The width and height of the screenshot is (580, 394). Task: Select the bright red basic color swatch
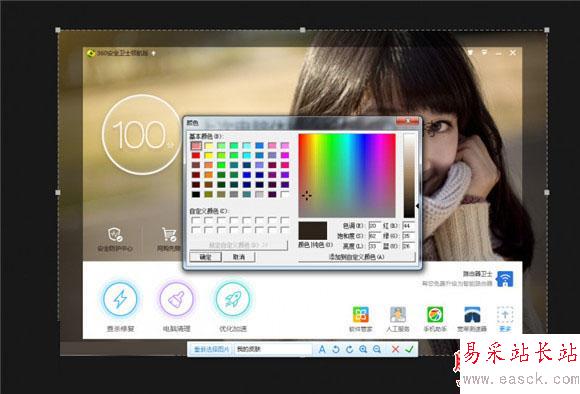[196, 155]
